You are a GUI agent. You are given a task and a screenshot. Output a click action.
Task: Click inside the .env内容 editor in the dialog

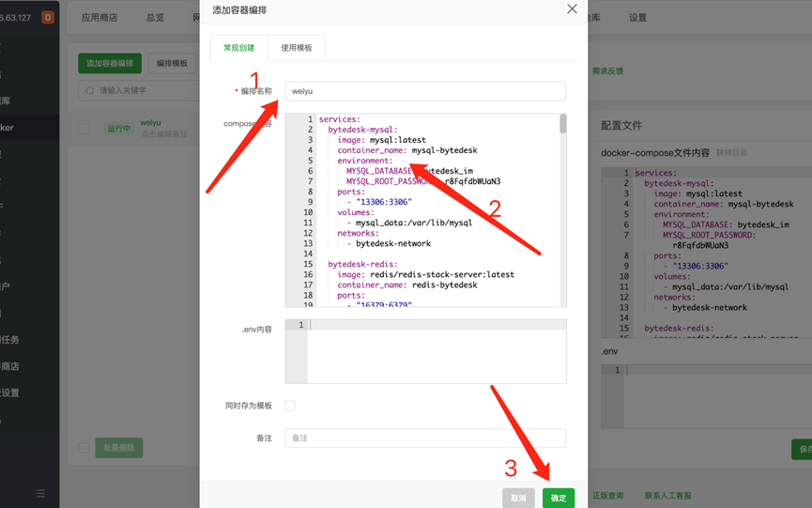[x=425, y=351]
